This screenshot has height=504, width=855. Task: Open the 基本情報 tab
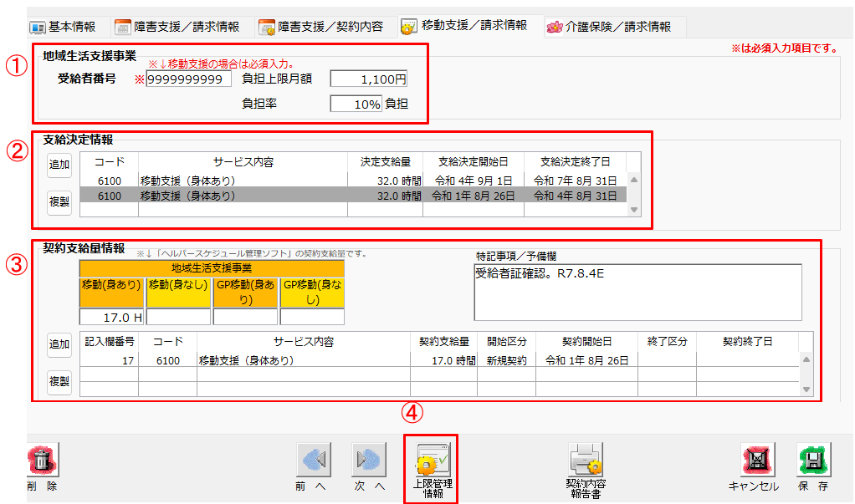click(64, 27)
